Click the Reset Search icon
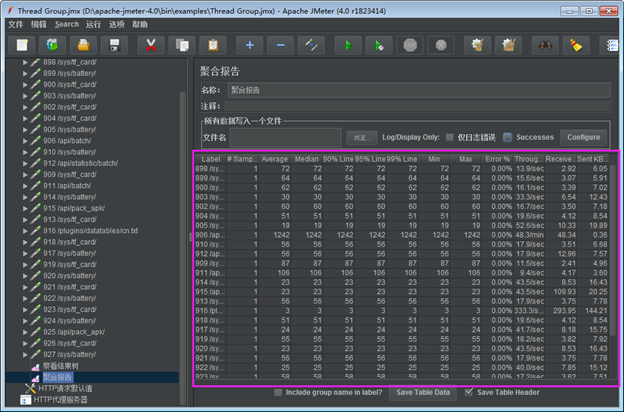 click(576, 45)
